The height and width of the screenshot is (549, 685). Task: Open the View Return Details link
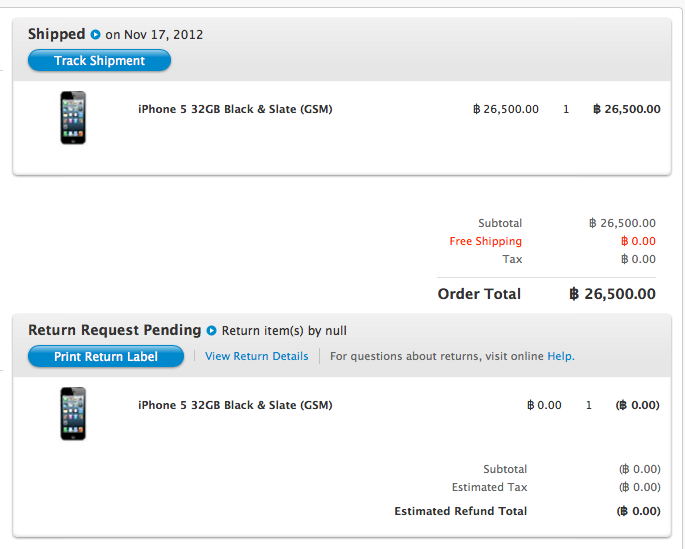256,356
